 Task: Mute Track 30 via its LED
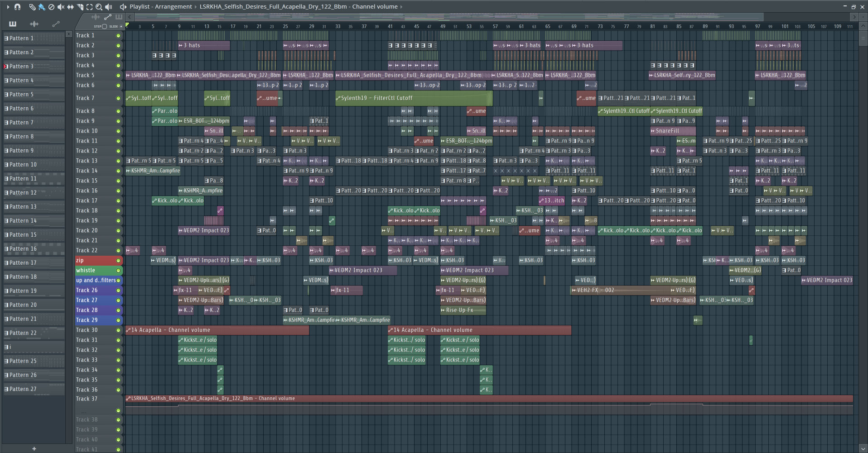[118, 330]
